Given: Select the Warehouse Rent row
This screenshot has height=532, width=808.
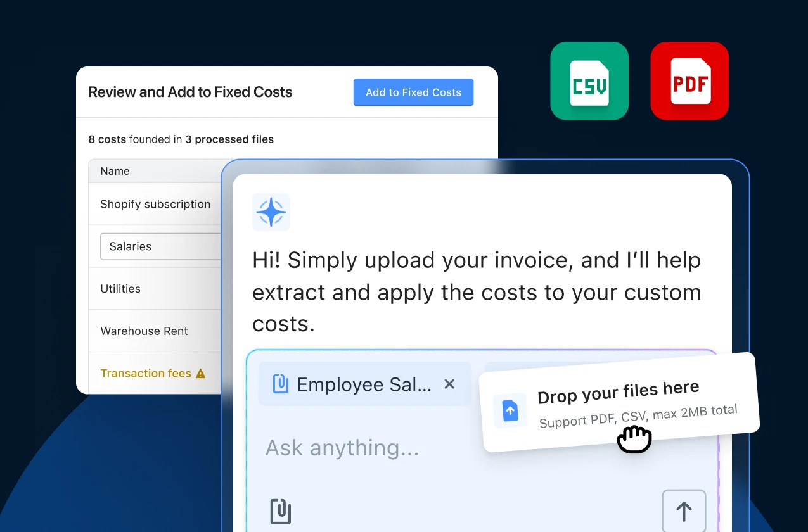Looking at the screenshot, I should pyautogui.click(x=144, y=331).
